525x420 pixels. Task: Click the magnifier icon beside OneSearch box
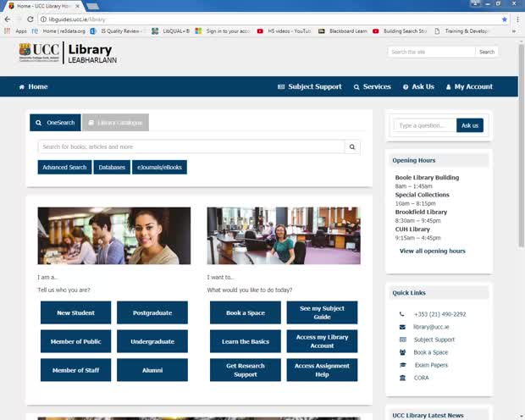(352, 146)
